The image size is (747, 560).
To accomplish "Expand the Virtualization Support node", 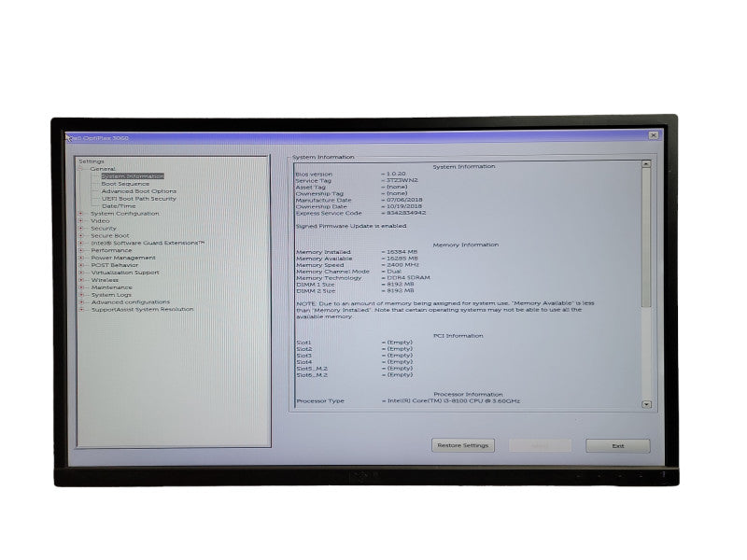I will 81,273.
